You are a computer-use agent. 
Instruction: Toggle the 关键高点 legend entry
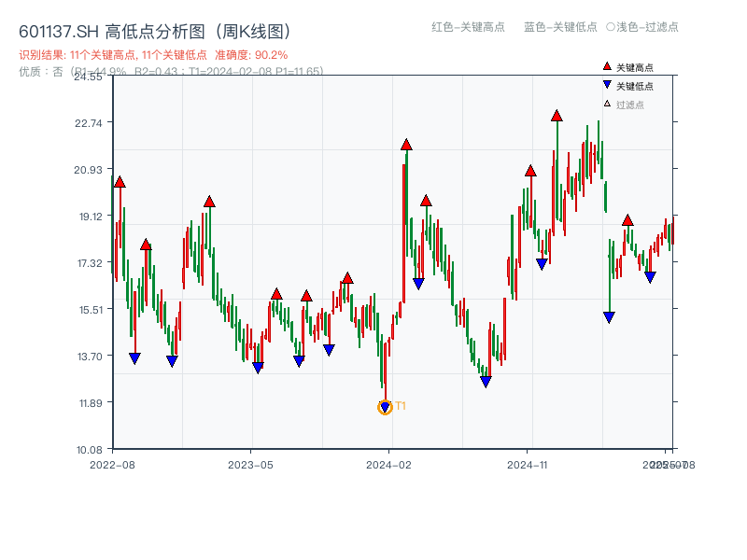pos(627,67)
